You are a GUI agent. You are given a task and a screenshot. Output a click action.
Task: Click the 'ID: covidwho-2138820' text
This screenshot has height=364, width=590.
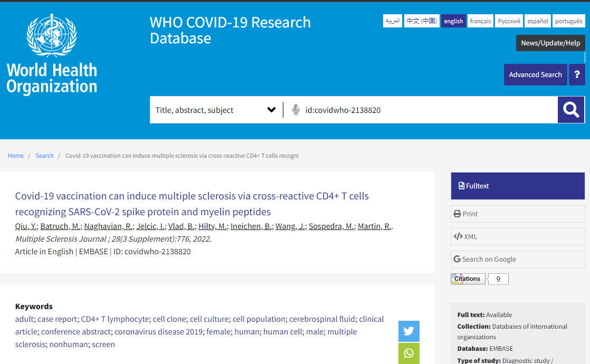(152, 252)
